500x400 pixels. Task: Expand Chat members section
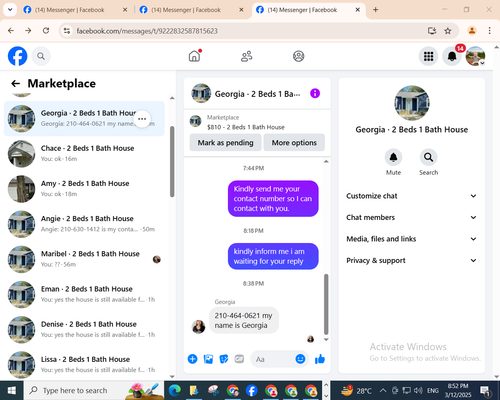[x=411, y=217]
